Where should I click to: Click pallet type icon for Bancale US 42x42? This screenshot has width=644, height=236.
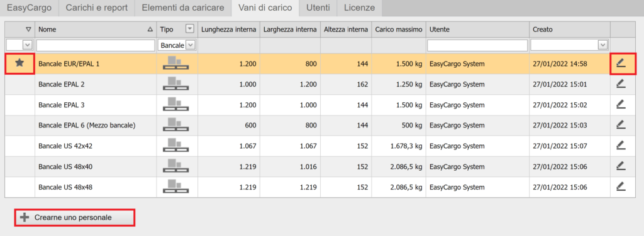coord(176,145)
